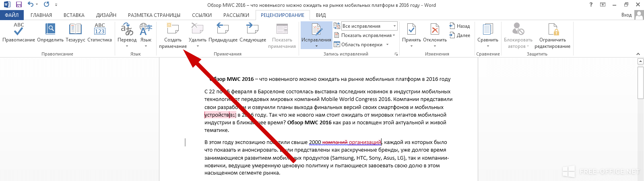The height and width of the screenshot is (181, 644).
Task: Open the Определить lookup tool
Action: pyautogui.click(x=50, y=32)
